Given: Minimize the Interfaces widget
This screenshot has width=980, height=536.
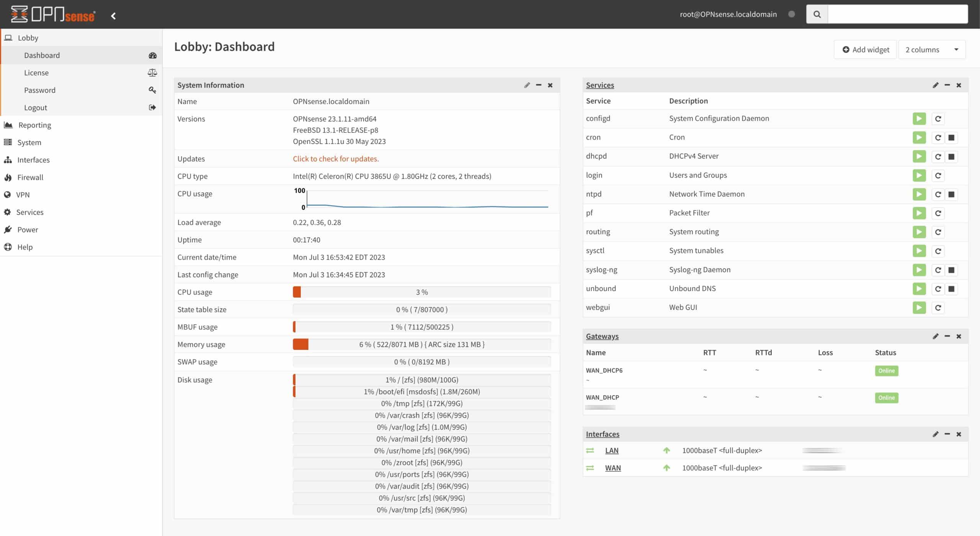Looking at the screenshot, I should [947, 434].
